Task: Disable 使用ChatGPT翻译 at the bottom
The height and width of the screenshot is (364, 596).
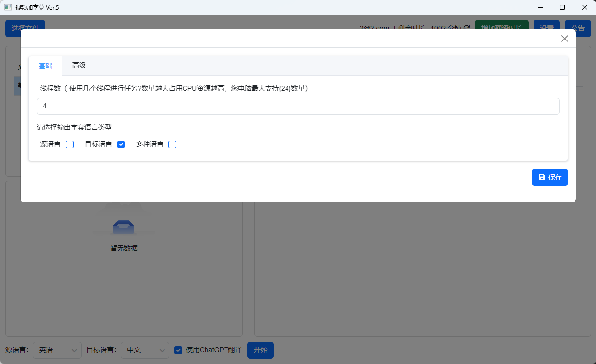Action: [x=178, y=350]
